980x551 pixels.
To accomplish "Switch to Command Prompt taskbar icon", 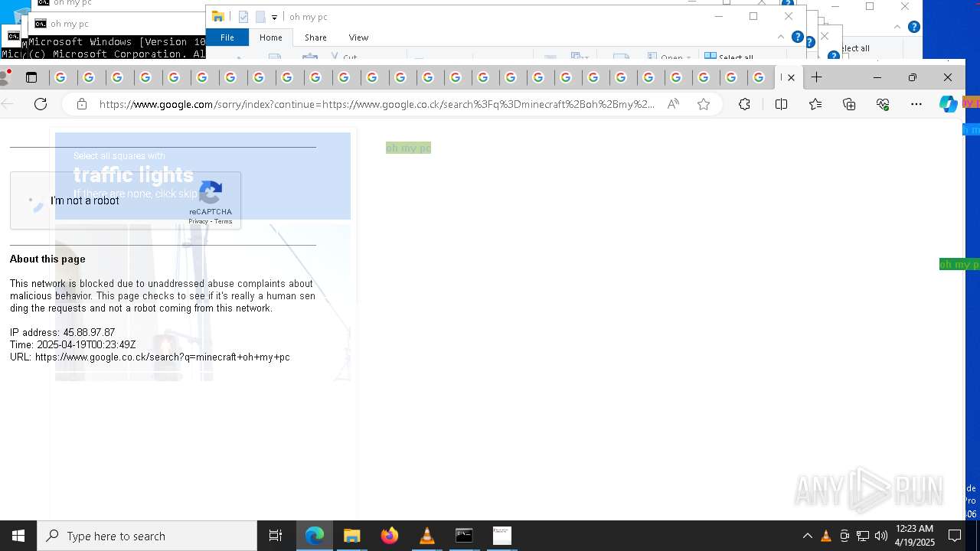I will pos(464,536).
